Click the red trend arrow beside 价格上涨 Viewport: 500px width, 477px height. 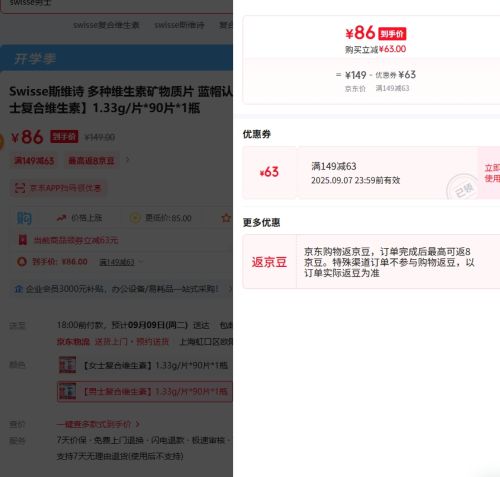click(x=61, y=218)
